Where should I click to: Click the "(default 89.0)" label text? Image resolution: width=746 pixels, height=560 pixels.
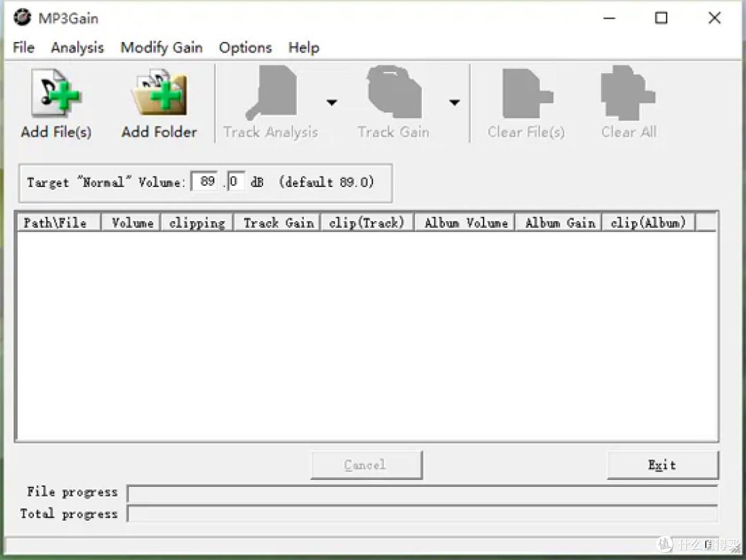(x=326, y=182)
